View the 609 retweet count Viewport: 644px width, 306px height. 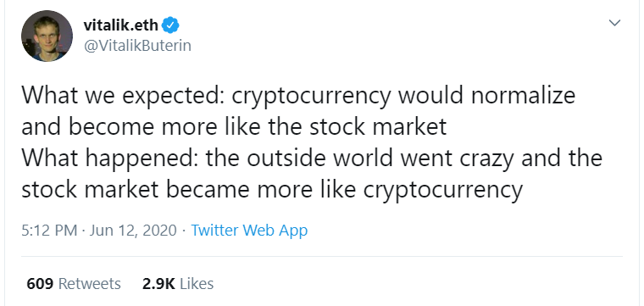[40, 284]
